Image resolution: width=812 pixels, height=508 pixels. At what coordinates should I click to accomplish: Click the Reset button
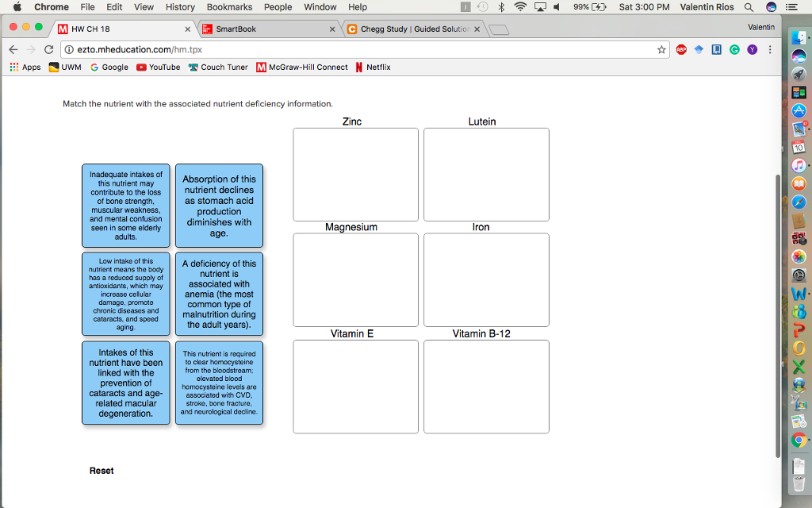pos(101,471)
